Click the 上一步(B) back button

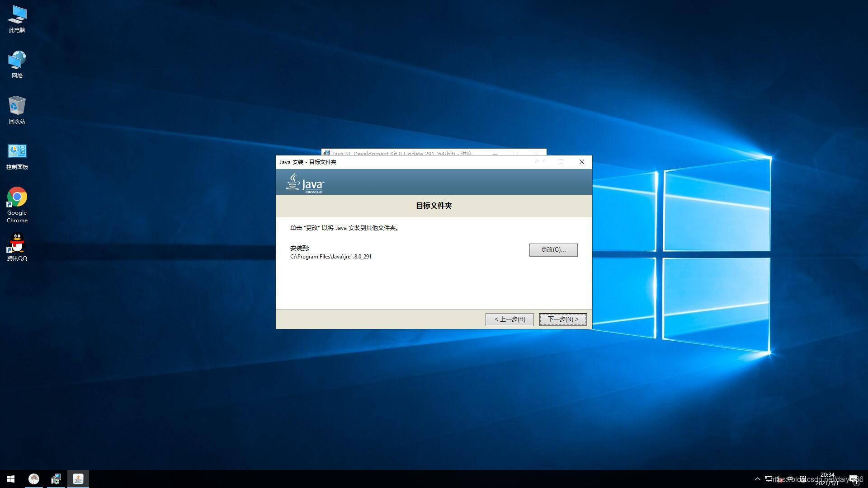pyautogui.click(x=509, y=319)
